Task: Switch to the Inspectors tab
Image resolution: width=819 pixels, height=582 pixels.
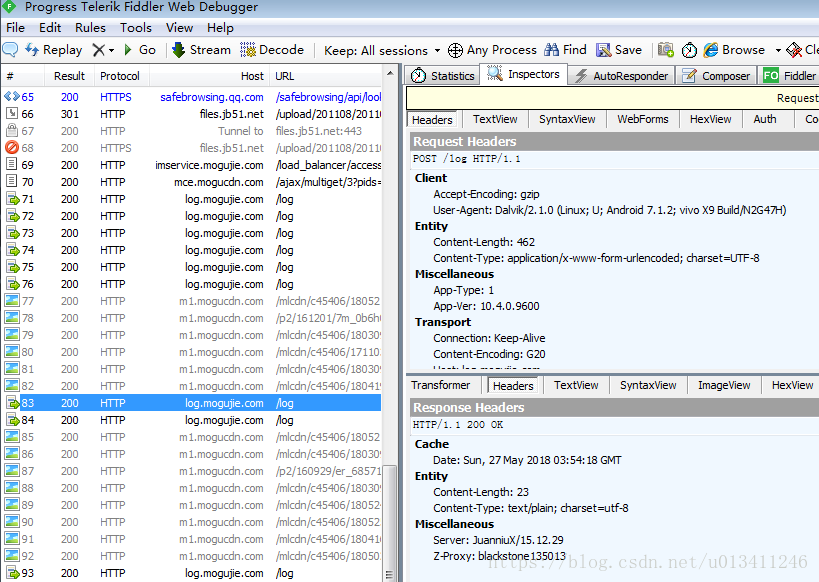Action: [523, 74]
